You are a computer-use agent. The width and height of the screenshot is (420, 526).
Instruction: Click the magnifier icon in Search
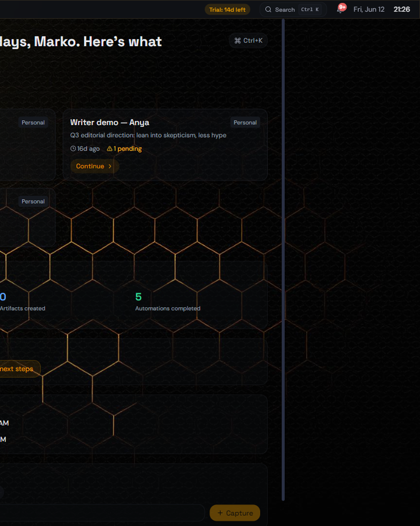pyautogui.click(x=268, y=9)
